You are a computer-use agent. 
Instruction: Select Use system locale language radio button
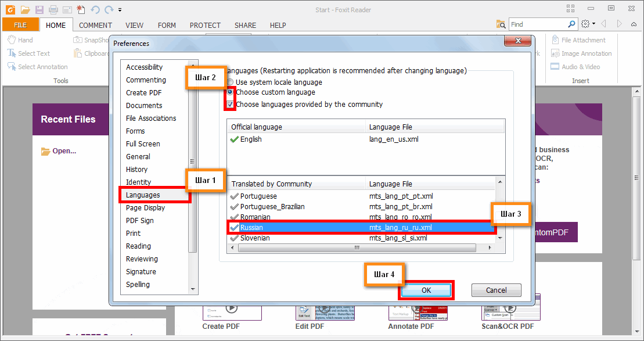[230, 82]
